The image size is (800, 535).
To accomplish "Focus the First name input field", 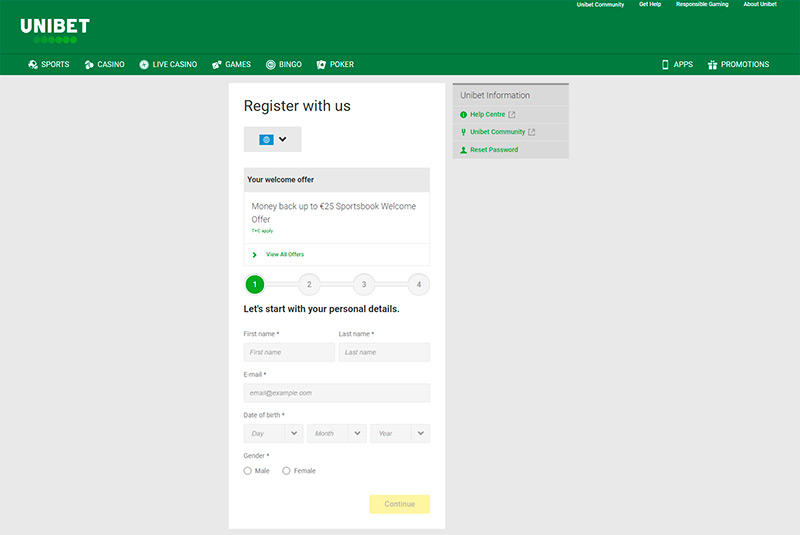I will point(289,352).
